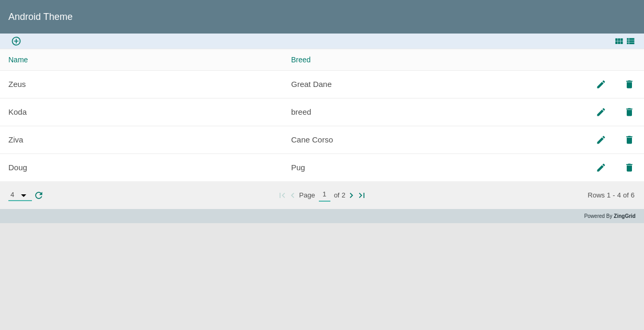Jump to the last page arrow
The image size is (644, 330).
click(361, 195)
